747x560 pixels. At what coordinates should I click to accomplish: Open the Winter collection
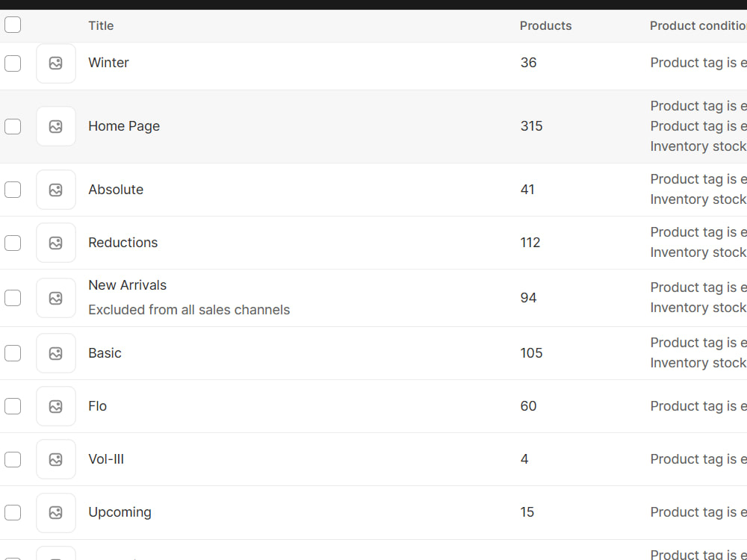(x=108, y=63)
